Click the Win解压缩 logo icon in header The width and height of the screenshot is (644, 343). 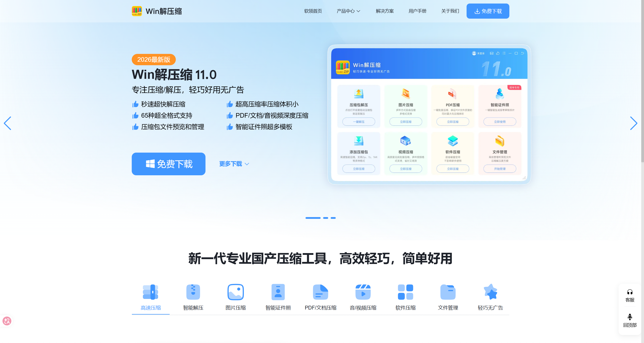point(137,11)
